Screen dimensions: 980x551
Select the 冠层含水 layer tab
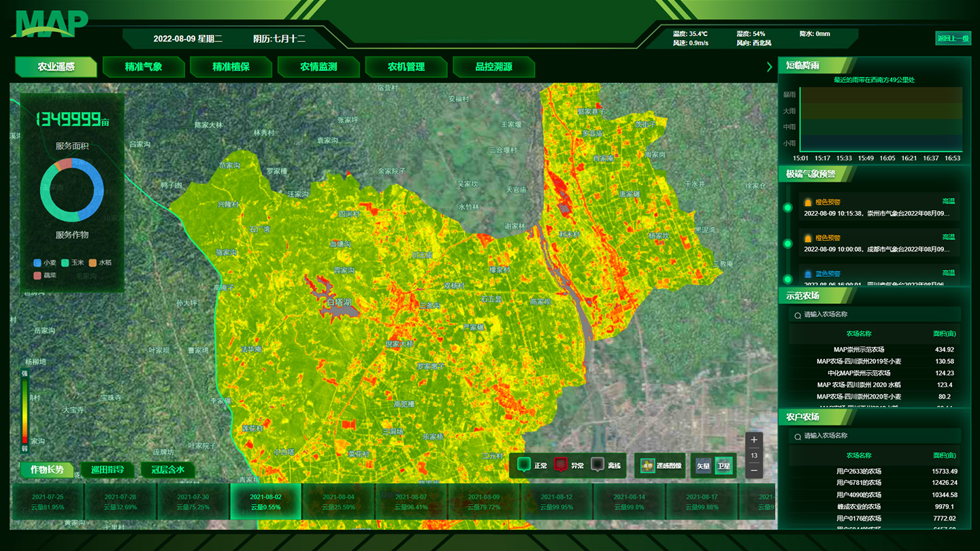pyautogui.click(x=168, y=469)
